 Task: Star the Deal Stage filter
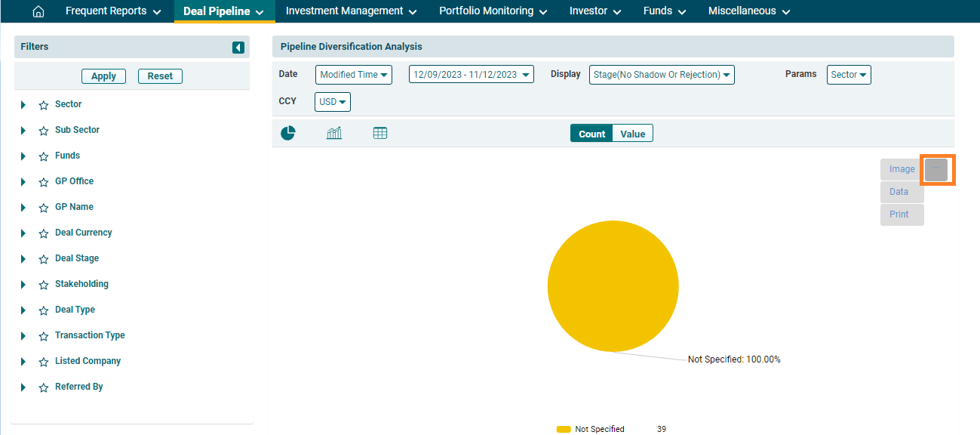tap(44, 259)
